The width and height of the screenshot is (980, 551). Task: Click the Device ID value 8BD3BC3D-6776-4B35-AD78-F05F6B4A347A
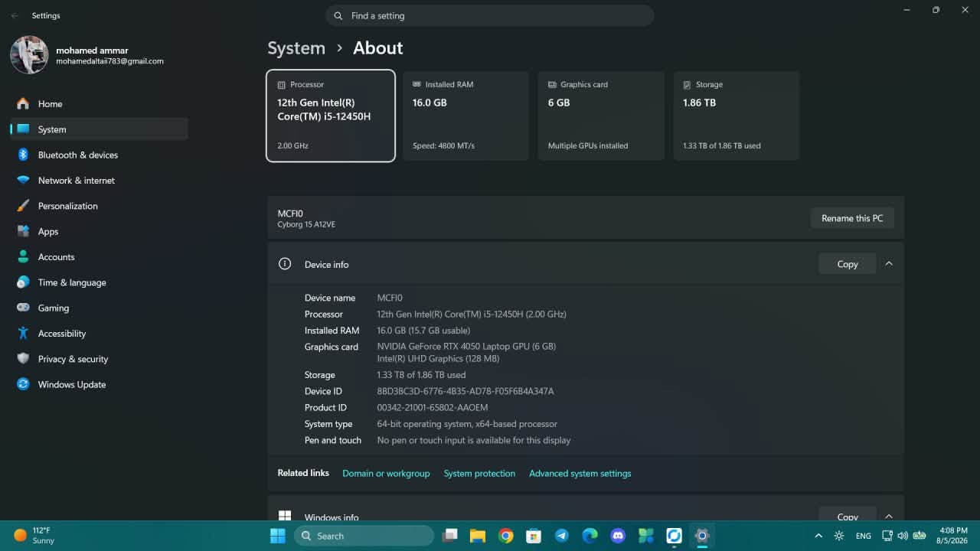[x=465, y=391]
